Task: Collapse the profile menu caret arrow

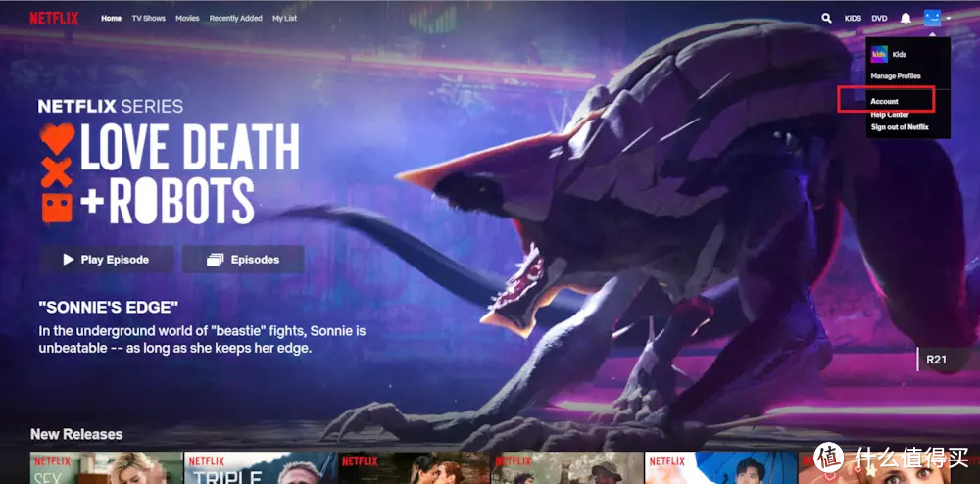Action: coord(948,19)
